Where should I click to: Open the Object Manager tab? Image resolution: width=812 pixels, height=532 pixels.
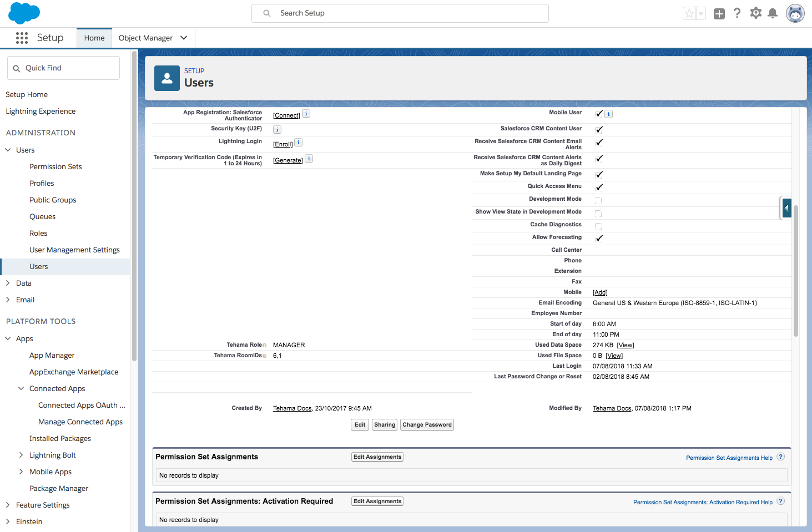[145, 38]
